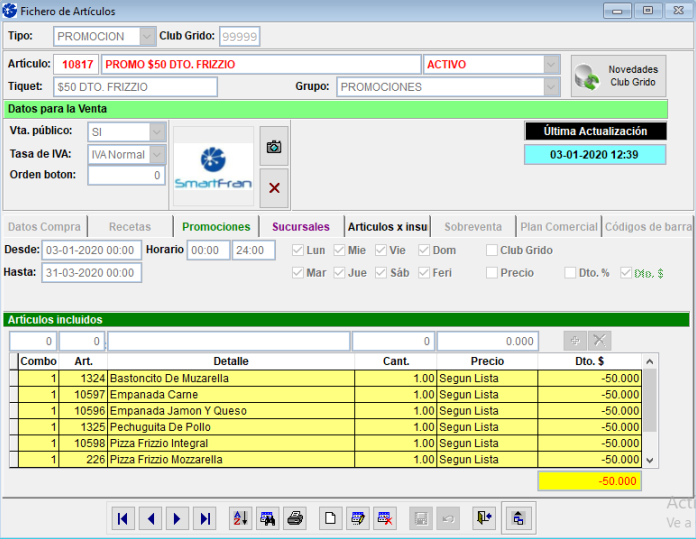
Task: Click the camera icon to load image
Action: point(274,146)
